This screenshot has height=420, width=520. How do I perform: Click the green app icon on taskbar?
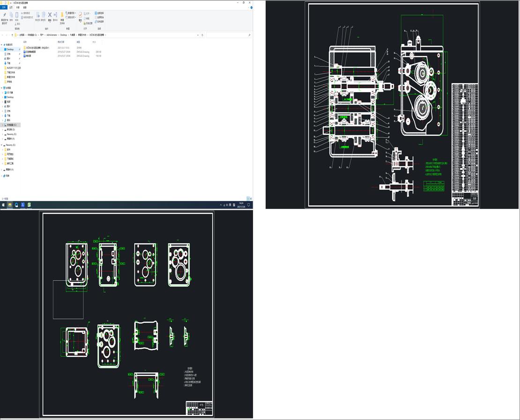[29, 205]
